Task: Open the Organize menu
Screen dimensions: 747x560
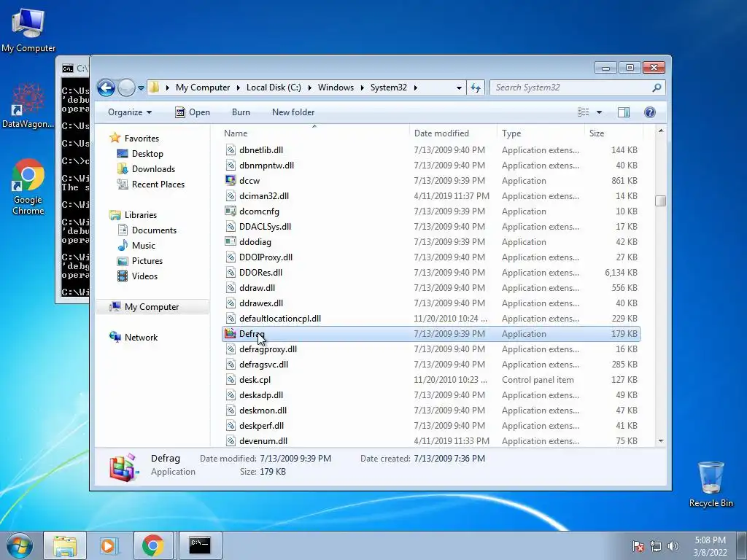Action: 130,112
